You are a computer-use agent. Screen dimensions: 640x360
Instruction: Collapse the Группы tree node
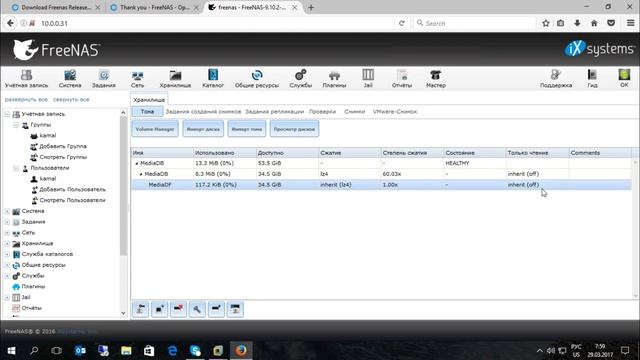tap(16, 125)
